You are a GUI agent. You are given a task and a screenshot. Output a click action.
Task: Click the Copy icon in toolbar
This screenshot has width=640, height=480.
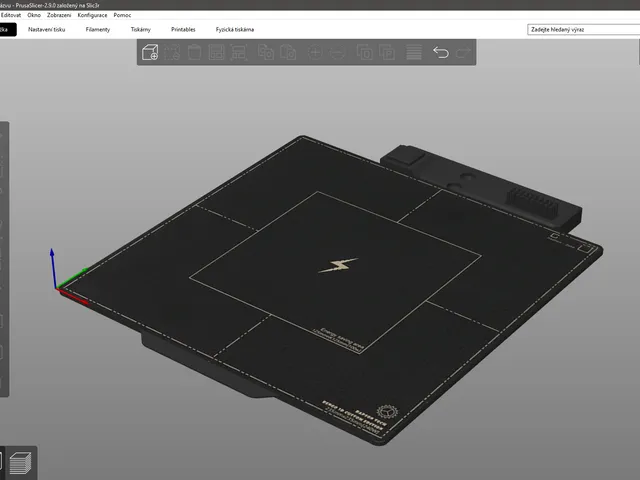pos(266,52)
